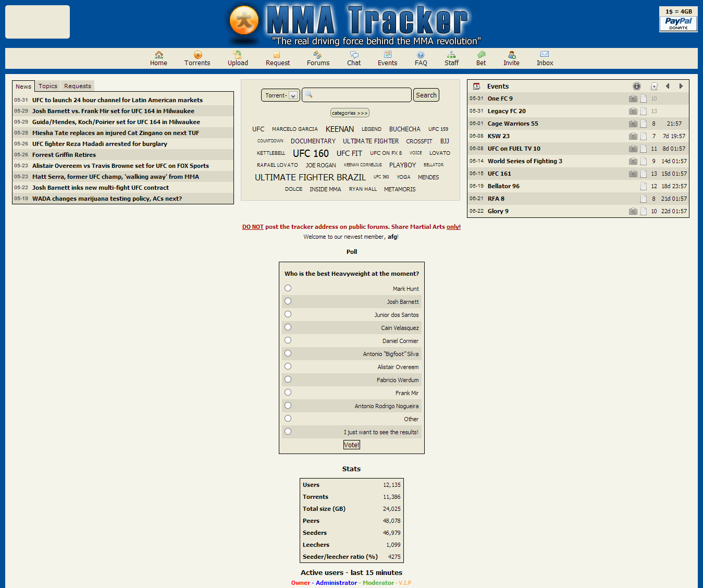The image size is (703, 588).
Task: Click the JOE ROGAN tag
Action: click(321, 165)
